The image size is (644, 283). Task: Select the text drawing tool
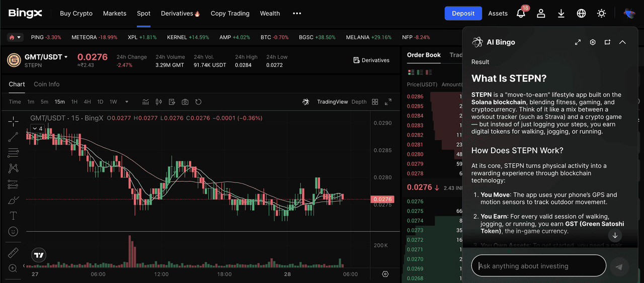pyautogui.click(x=14, y=216)
